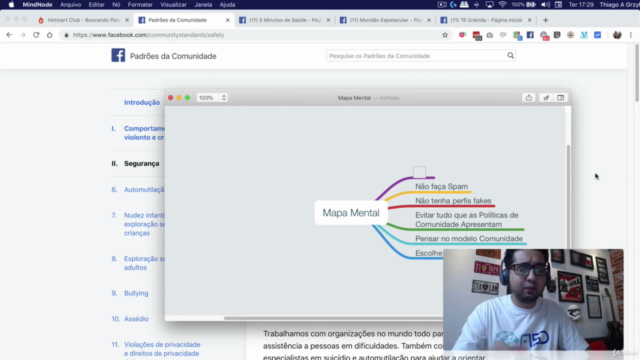This screenshot has height=360, width=640.
Task: Click the search magnifier icon
Action: tap(510, 56)
